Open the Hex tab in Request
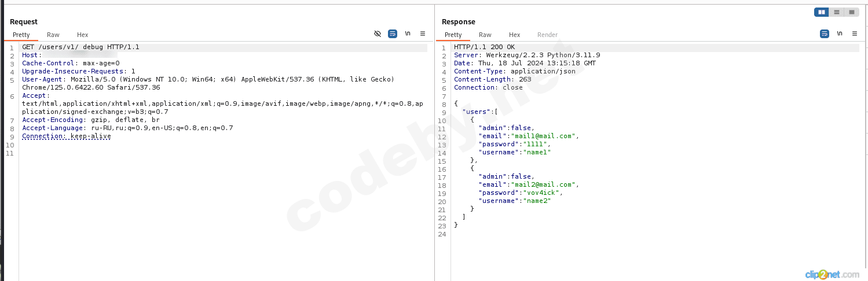Screen dimensions: 868x281 [x=83, y=35]
